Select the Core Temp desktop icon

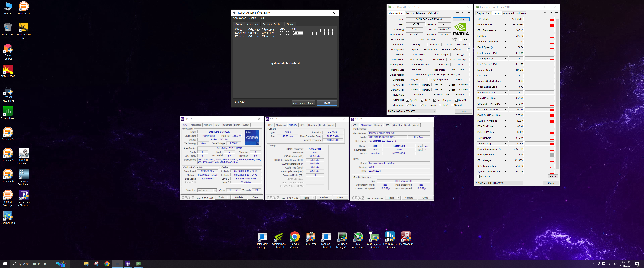pos(310,239)
